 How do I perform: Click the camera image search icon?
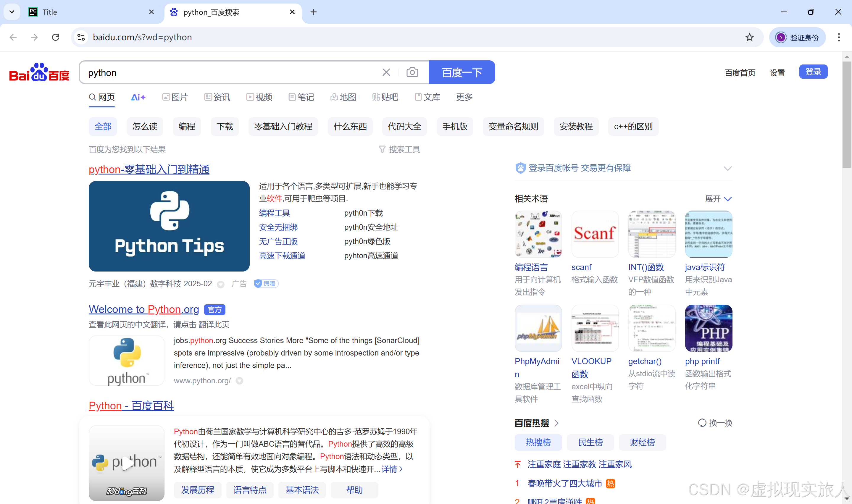coord(412,72)
